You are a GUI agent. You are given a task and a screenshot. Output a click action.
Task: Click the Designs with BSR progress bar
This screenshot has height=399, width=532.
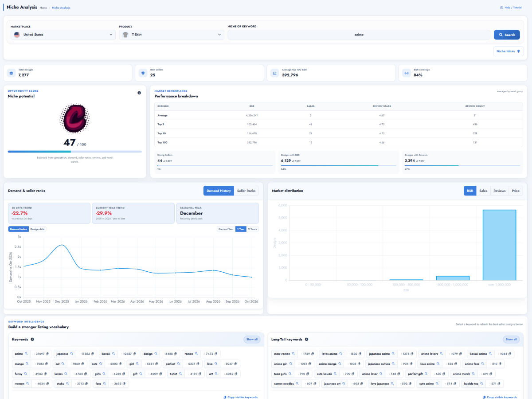tap(339, 166)
